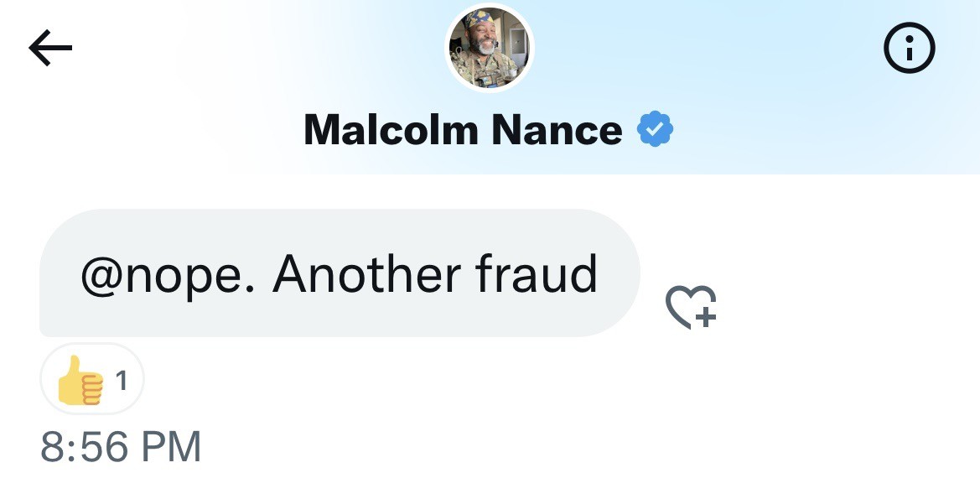
Task: View details of this conversation
Action: pyautogui.click(x=909, y=50)
